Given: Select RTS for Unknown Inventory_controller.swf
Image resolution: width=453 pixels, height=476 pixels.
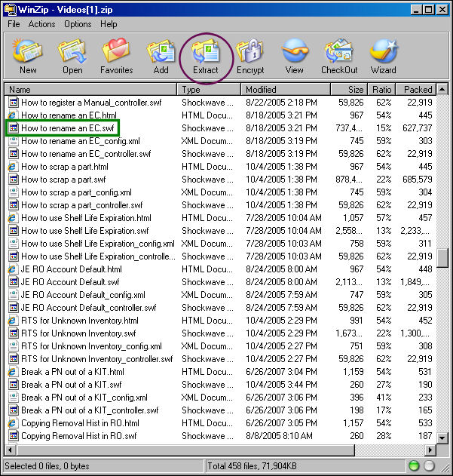Looking at the screenshot, I should click(x=96, y=359).
